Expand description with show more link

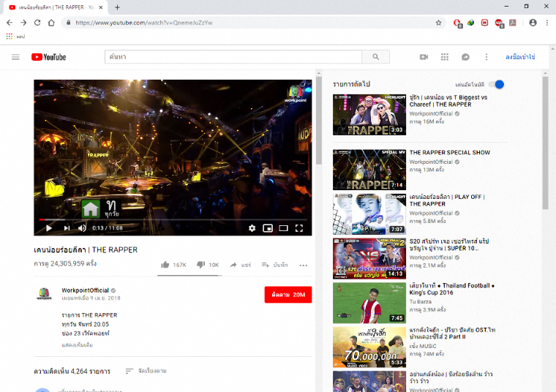[78, 345]
